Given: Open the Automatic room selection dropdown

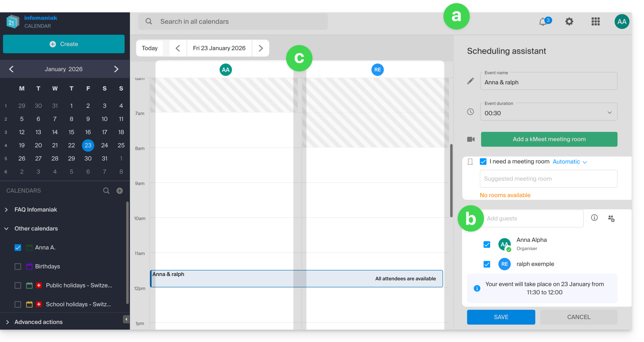Looking at the screenshot, I should pos(569,162).
